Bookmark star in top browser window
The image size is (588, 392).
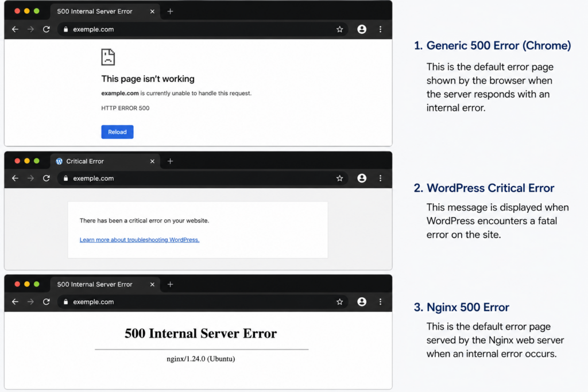[340, 29]
